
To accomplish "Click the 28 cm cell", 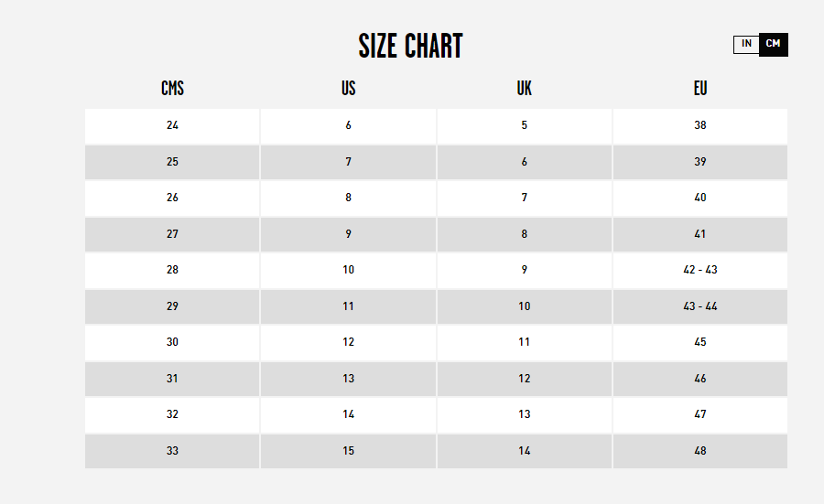I will pyautogui.click(x=172, y=271).
